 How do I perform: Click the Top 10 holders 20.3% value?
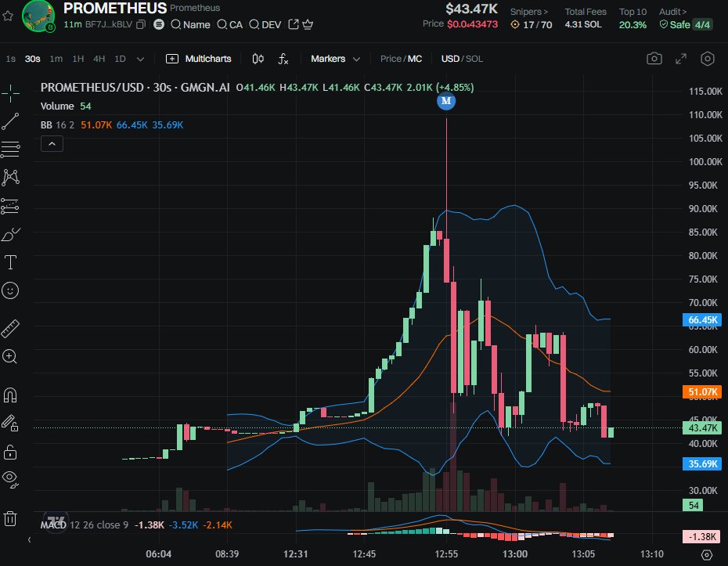(632, 24)
